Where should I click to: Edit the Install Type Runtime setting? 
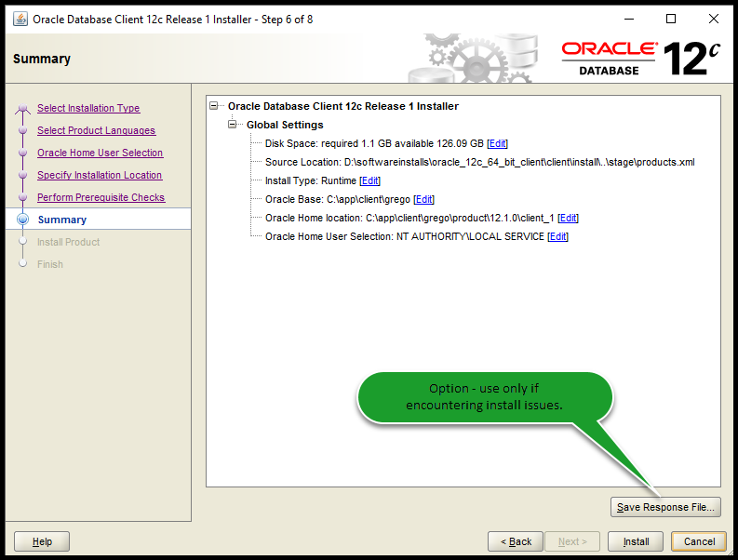click(x=370, y=180)
